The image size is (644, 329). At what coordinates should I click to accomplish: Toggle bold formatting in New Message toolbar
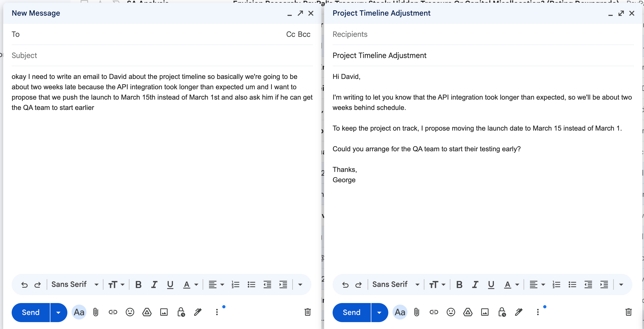138,285
